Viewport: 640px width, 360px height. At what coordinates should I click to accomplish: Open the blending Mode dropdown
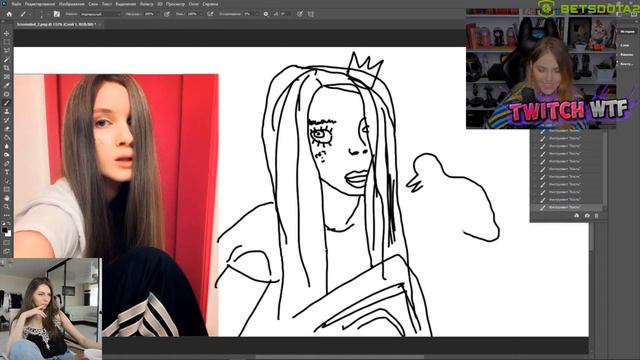point(100,14)
